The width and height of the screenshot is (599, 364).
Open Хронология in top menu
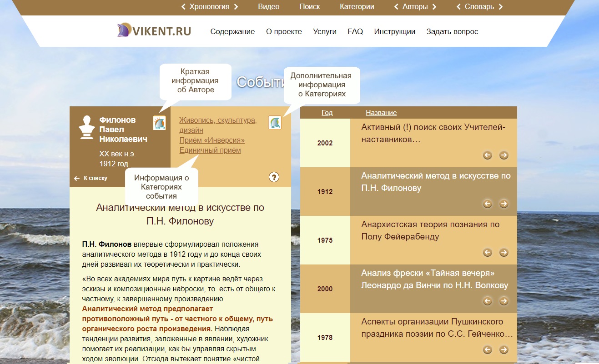pyautogui.click(x=209, y=7)
